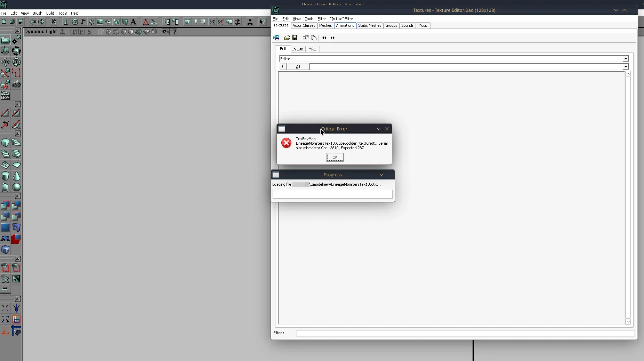644x361 pixels.
Task: Click the texture list scroll-down arrow
Action: [x=628, y=322]
